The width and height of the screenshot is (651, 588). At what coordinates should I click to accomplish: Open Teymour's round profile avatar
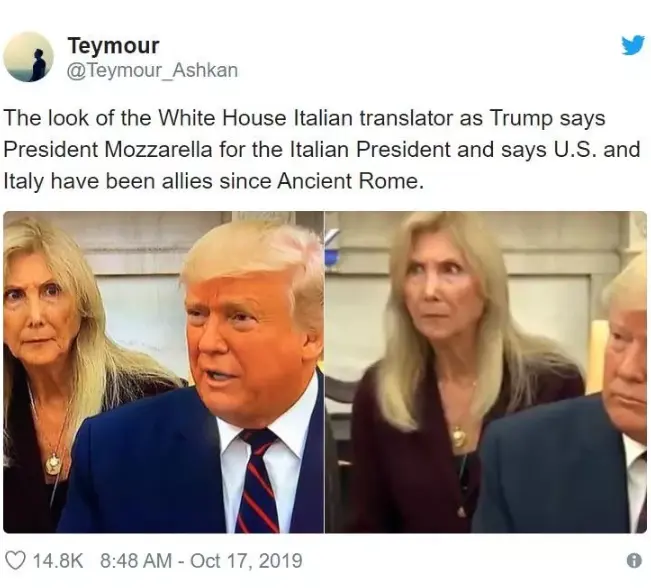pos(28,56)
